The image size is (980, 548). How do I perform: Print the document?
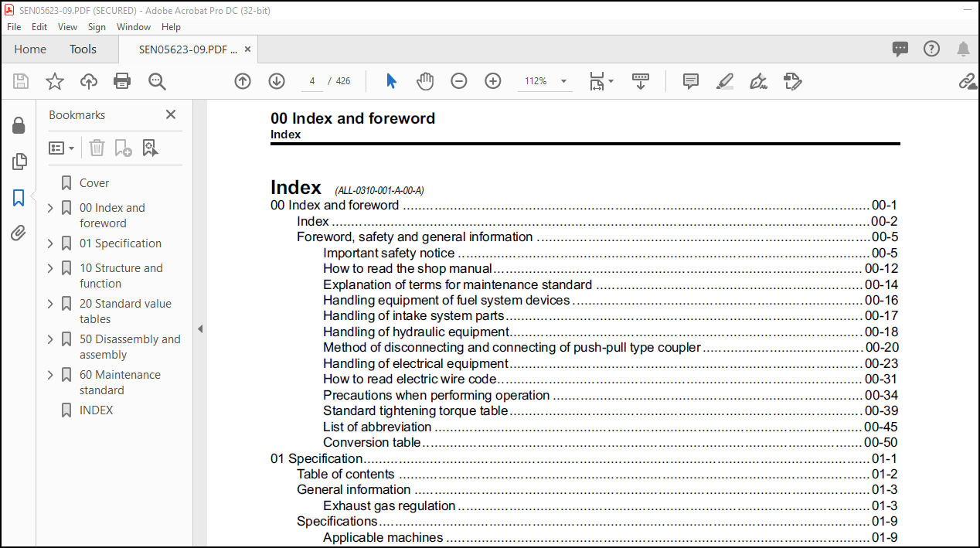click(122, 81)
